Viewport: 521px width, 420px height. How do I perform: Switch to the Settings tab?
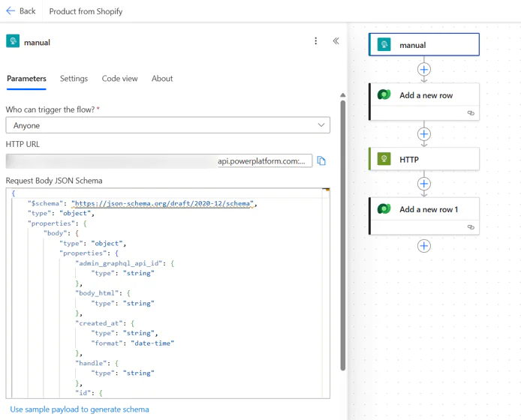[x=74, y=79]
